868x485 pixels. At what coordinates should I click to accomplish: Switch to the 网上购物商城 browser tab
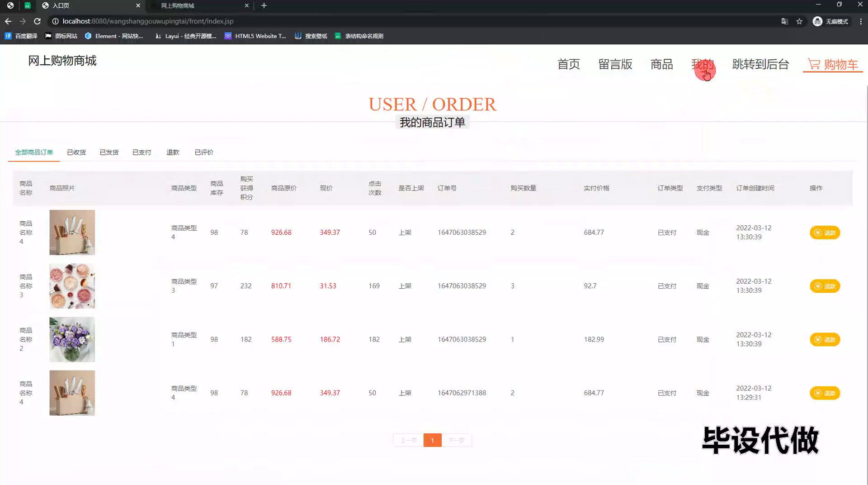point(199,5)
